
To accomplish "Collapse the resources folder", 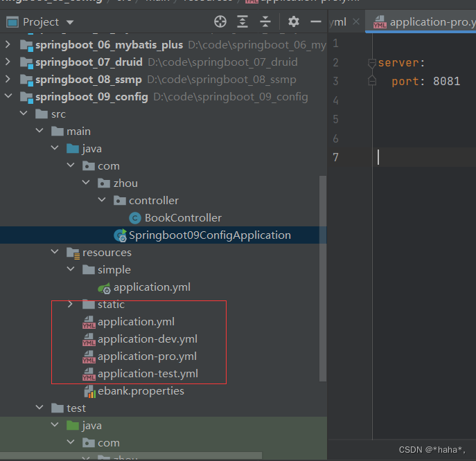I will click(55, 252).
